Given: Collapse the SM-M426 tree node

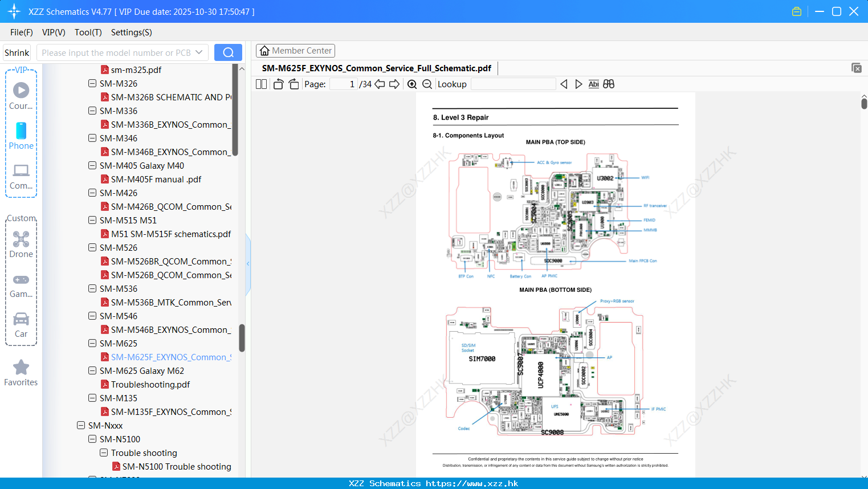Looking at the screenshot, I should (92, 193).
